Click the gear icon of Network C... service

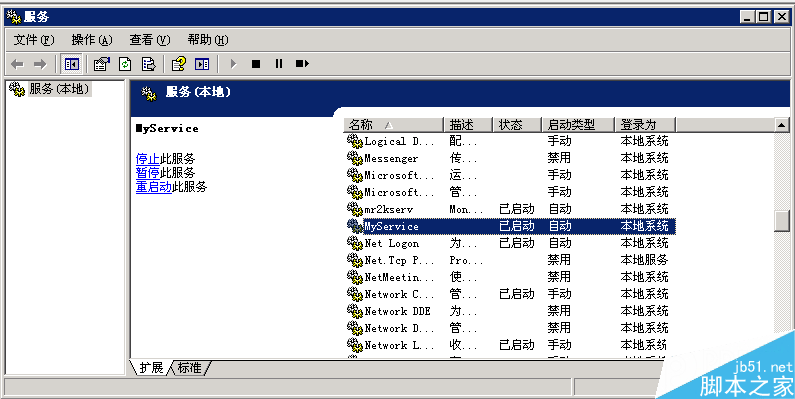click(354, 294)
